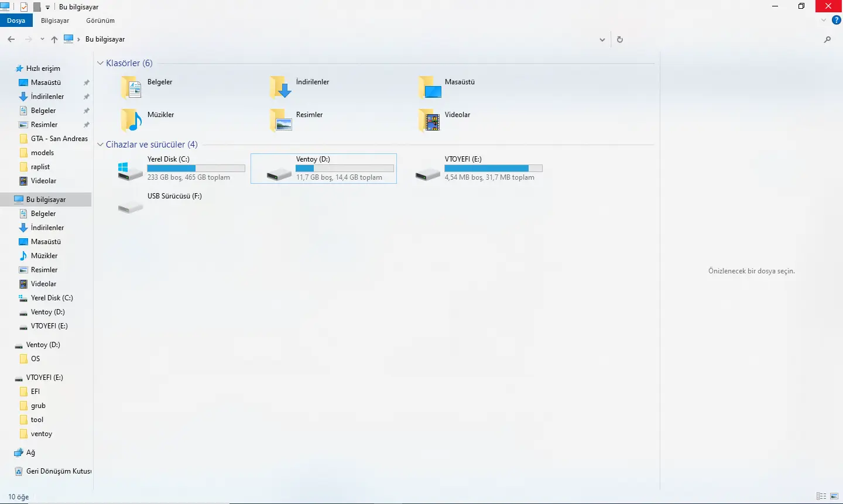The width and height of the screenshot is (843, 504).
Task: Open Yerel Disk (C:) in sidebar
Action: [46, 298]
